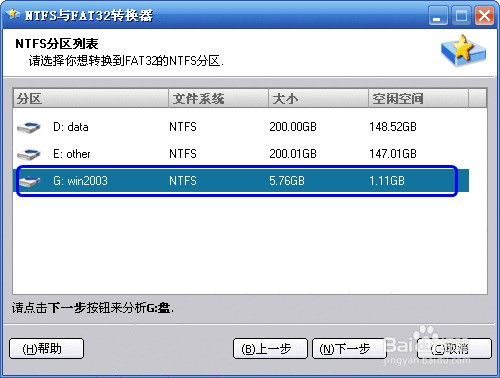Click the 空闲空间 column header
This screenshot has height=378, width=500.
point(418,98)
